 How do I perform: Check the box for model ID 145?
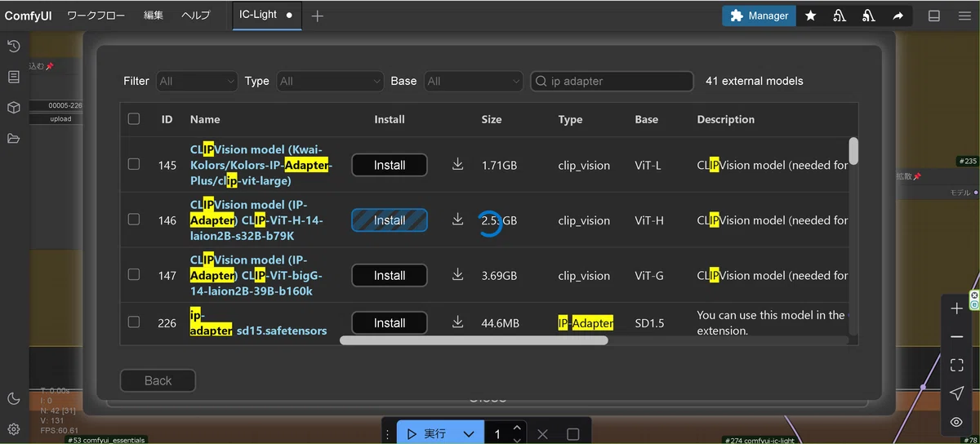tap(134, 164)
